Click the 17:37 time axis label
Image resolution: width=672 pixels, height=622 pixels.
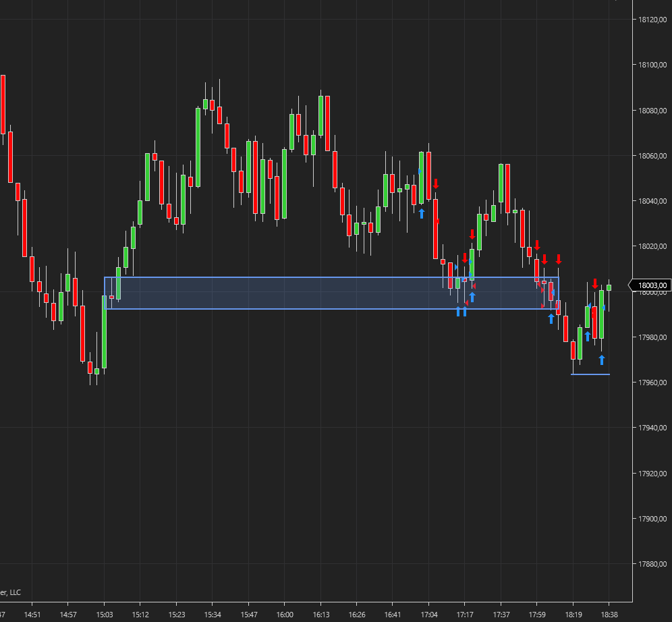(x=501, y=615)
